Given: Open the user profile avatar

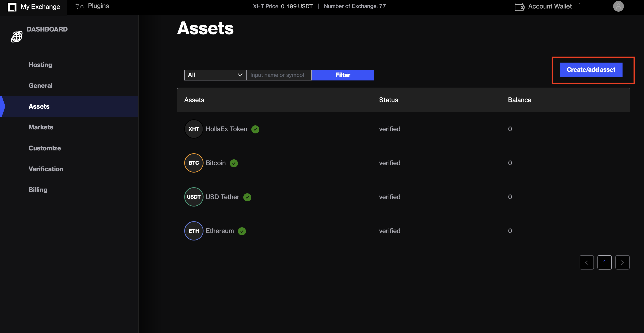Looking at the screenshot, I should click(618, 6).
